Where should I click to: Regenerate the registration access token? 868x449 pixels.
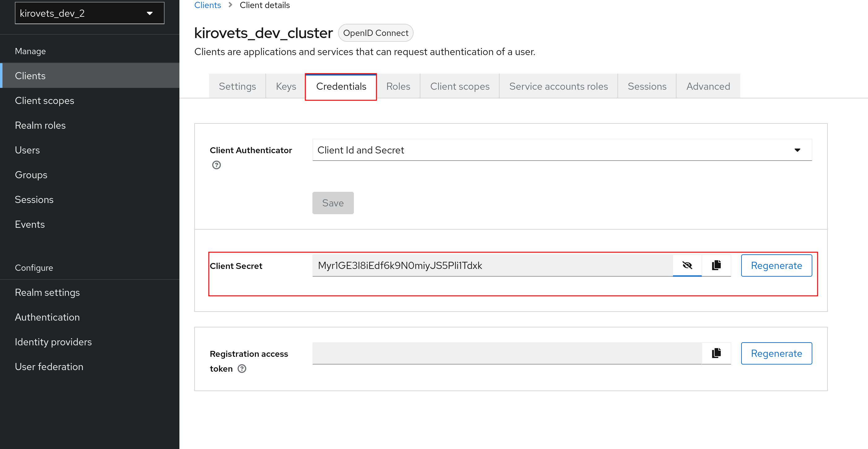pyautogui.click(x=776, y=353)
